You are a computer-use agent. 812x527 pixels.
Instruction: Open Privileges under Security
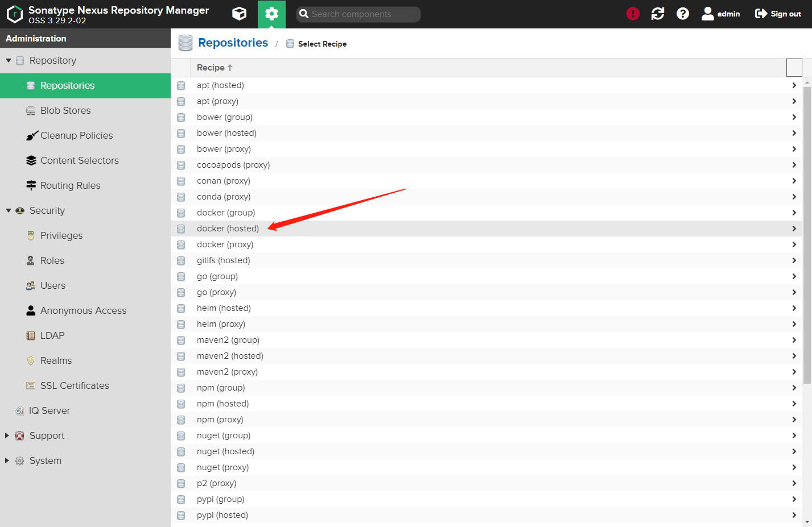pos(85,235)
